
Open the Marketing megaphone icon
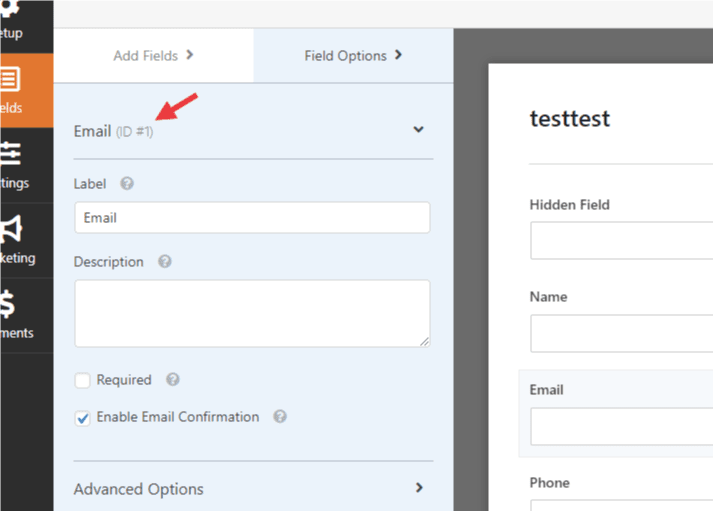(x=11, y=229)
